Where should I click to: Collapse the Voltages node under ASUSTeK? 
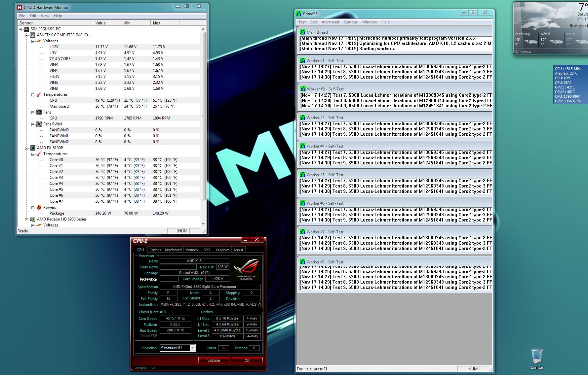pos(33,41)
